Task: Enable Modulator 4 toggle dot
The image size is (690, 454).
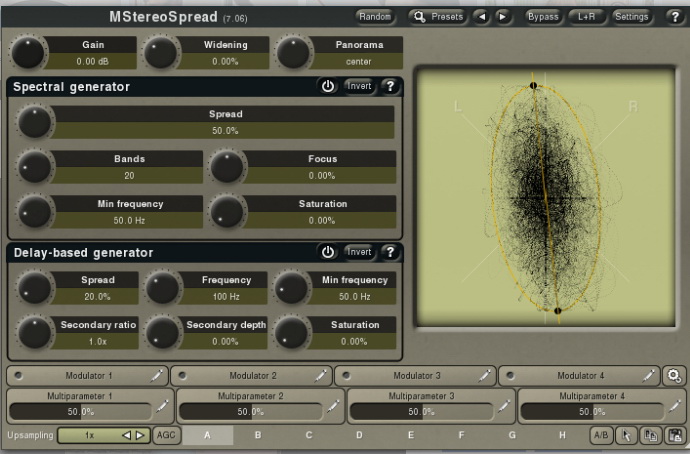Action: click(x=510, y=376)
